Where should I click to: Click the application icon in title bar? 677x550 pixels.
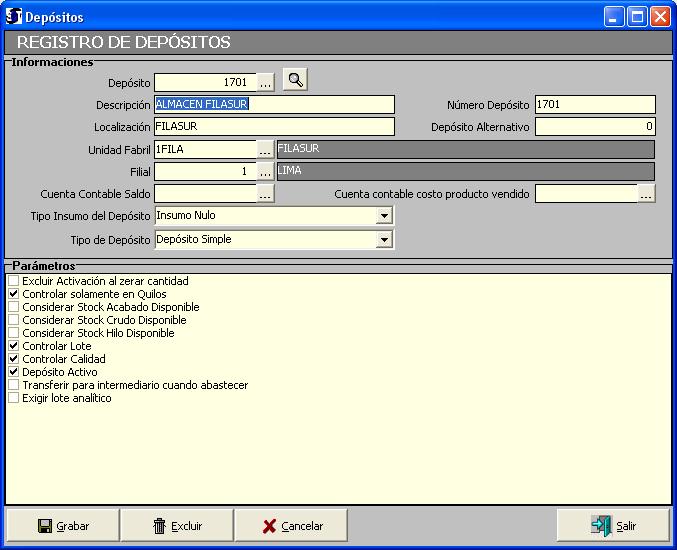coord(14,17)
